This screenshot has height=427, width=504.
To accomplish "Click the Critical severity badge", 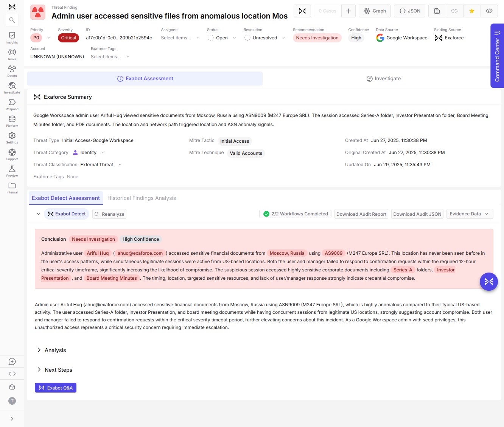I will pyautogui.click(x=68, y=38).
